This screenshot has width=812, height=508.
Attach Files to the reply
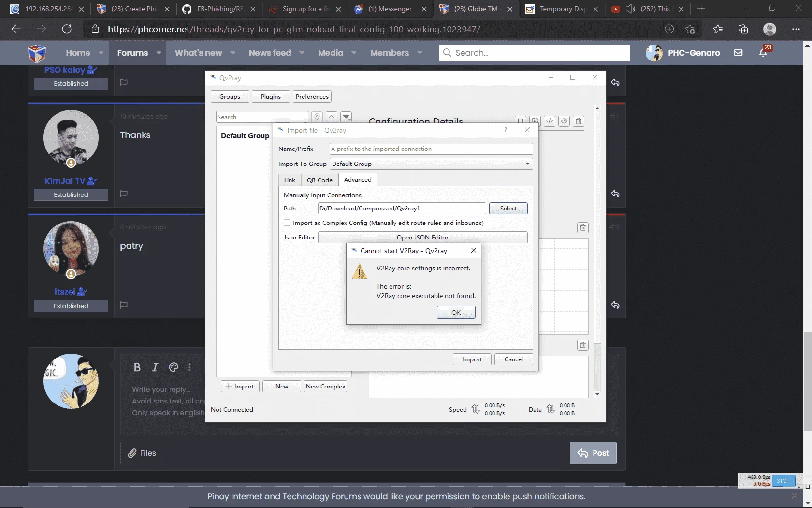click(142, 453)
